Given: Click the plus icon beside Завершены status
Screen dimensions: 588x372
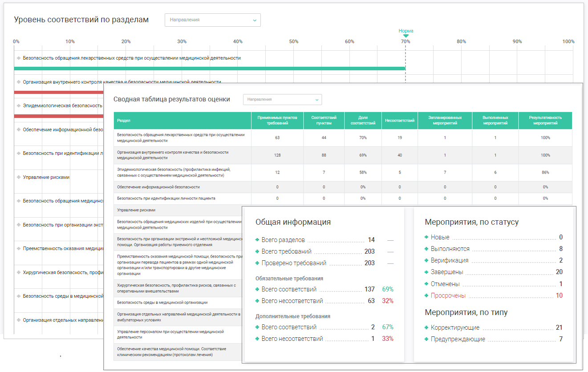Looking at the screenshot, I should (x=426, y=272).
